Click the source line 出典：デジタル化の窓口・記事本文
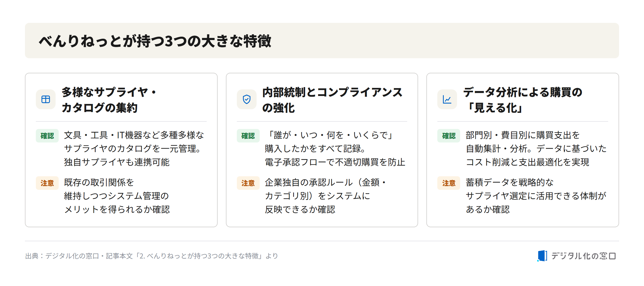Screen dimensions: 644x286 click(152, 256)
